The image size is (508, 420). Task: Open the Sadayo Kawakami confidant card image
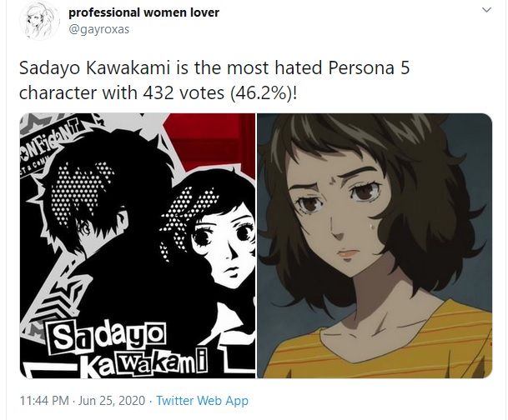(x=138, y=246)
